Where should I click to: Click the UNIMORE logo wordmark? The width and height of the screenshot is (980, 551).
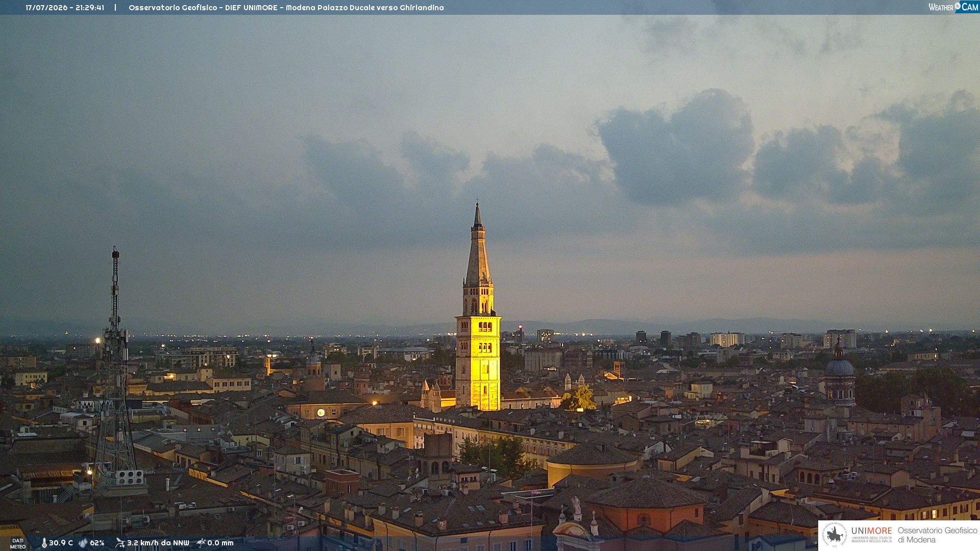(x=871, y=531)
